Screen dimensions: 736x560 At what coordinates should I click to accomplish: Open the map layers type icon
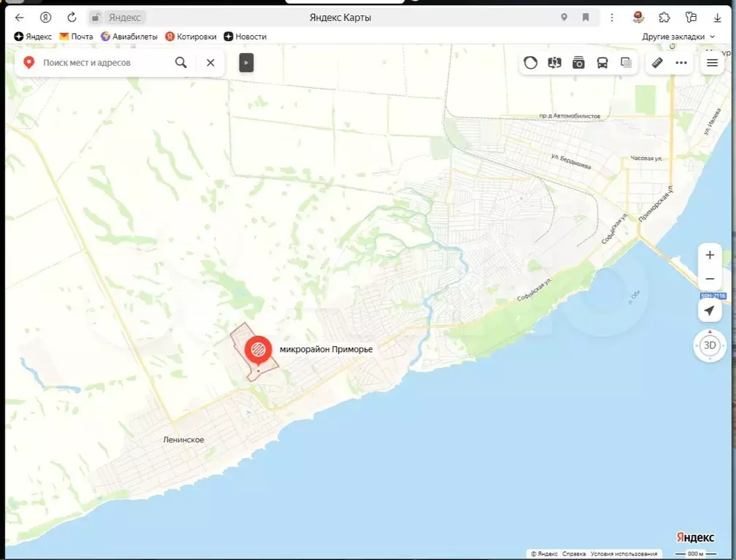(x=554, y=63)
